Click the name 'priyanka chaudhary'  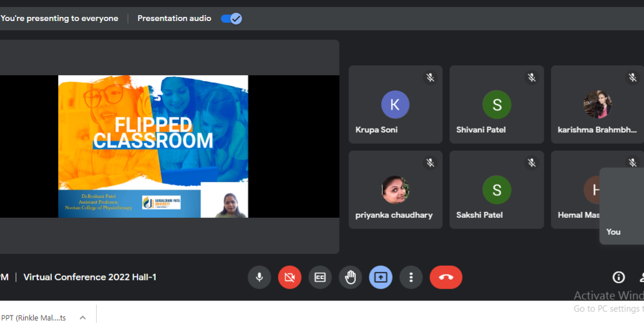[394, 215]
